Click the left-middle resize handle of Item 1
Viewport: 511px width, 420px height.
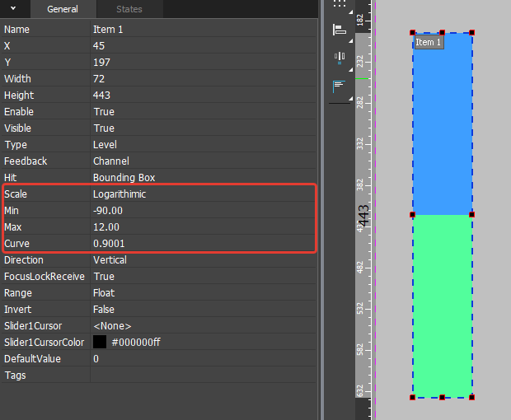pos(413,215)
